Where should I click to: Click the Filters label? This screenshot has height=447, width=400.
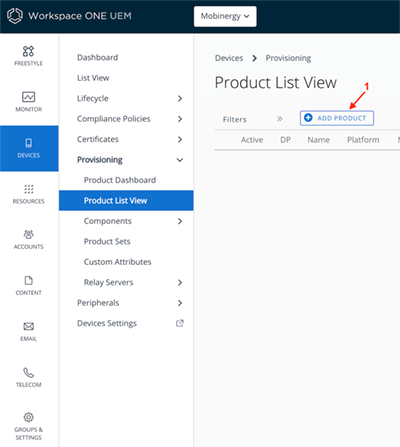235,119
